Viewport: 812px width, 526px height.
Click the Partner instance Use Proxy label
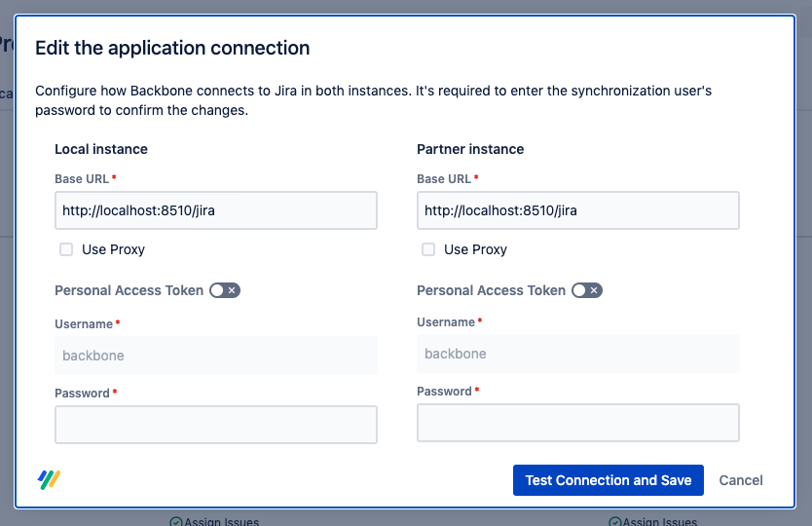coord(475,249)
